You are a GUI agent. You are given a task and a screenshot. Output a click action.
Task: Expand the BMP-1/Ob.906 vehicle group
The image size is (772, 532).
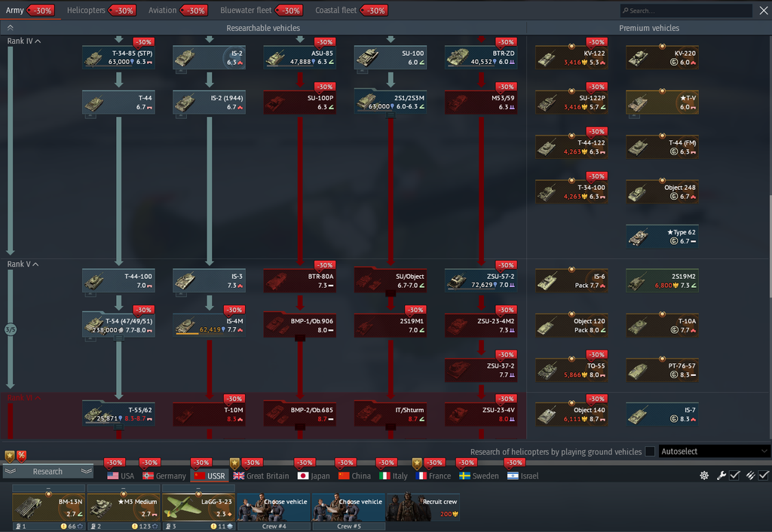point(300,325)
